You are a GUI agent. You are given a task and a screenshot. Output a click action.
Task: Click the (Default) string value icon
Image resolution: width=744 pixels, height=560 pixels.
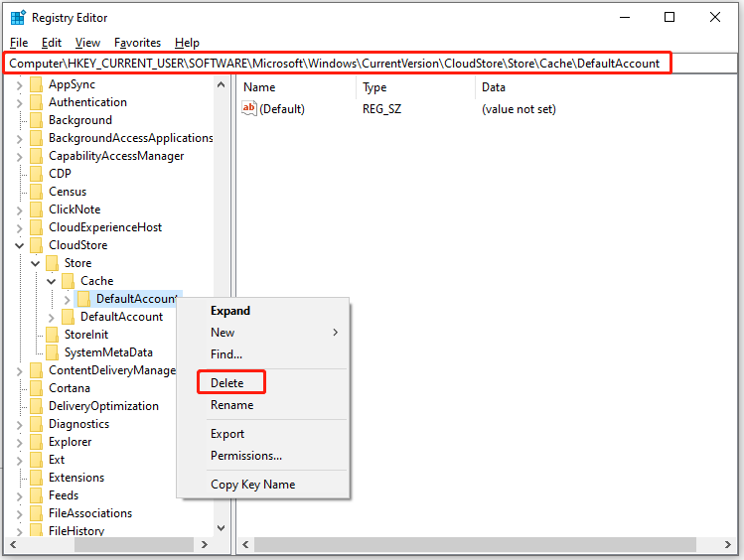tap(248, 108)
